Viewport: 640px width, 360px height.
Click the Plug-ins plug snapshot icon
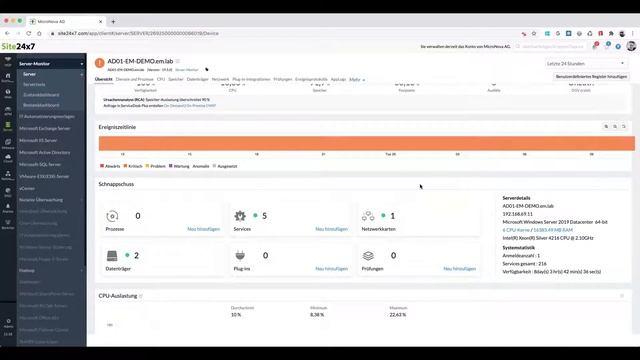(240, 256)
